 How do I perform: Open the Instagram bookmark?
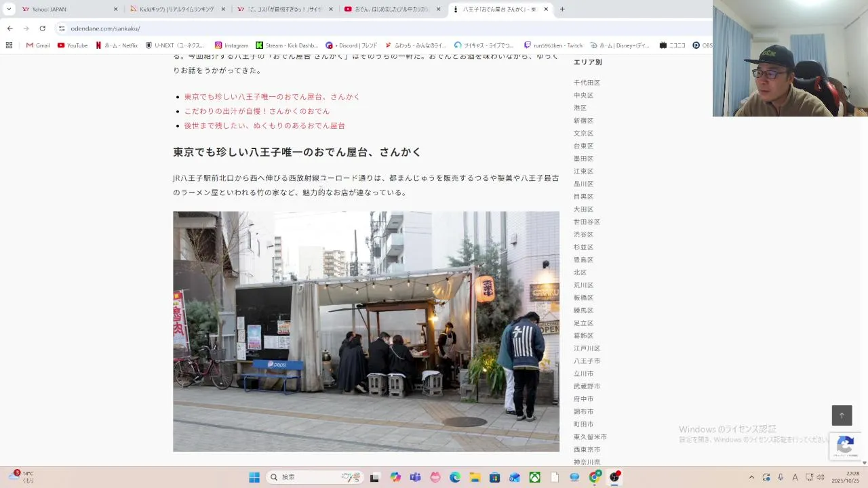point(231,45)
